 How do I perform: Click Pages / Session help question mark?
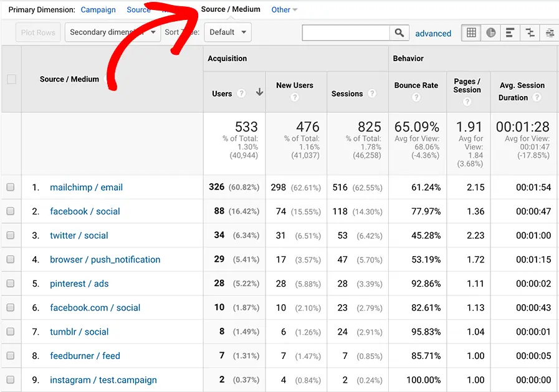pos(467,102)
